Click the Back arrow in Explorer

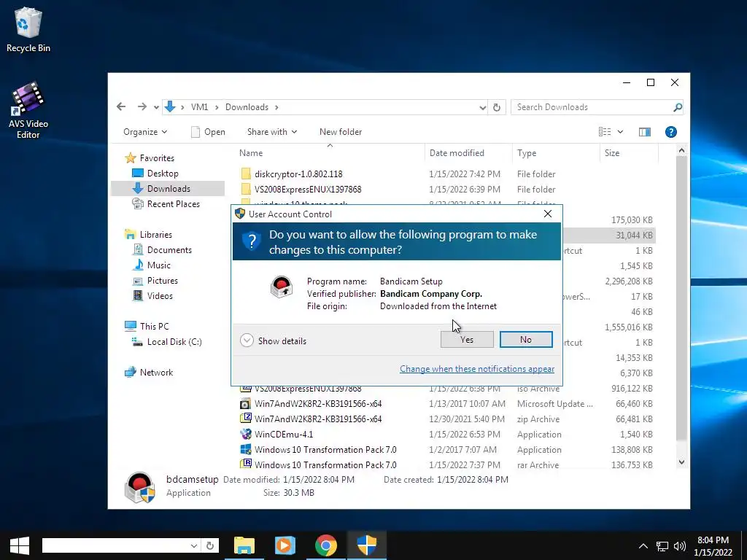pyautogui.click(x=121, y=106)
